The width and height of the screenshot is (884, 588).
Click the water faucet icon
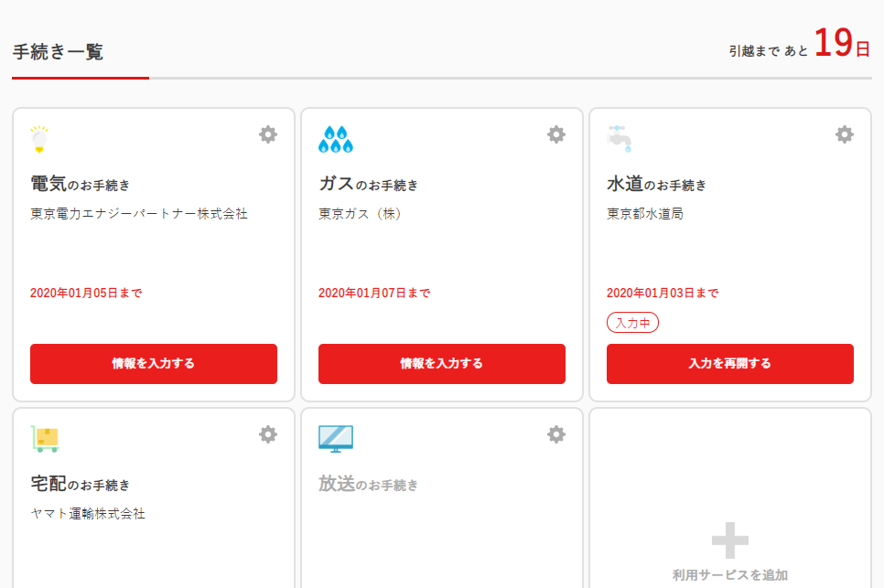click(x=619, y=139)
